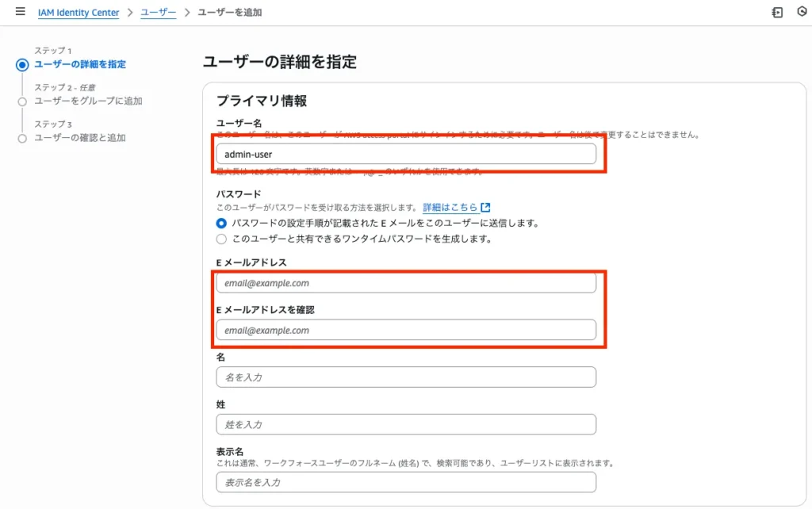Screen dimensions: 812x509
Task: Click the 姓 last name input
Action: (406, 425)
